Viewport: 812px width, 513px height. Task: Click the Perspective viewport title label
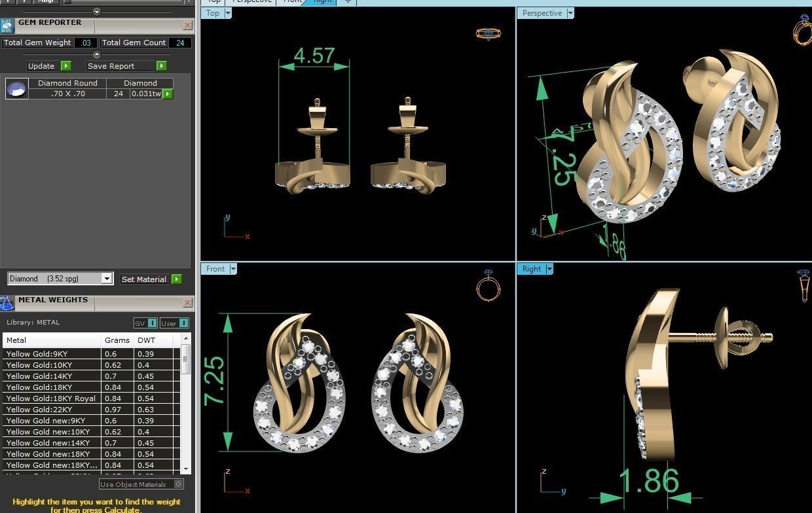click(542, 13)
